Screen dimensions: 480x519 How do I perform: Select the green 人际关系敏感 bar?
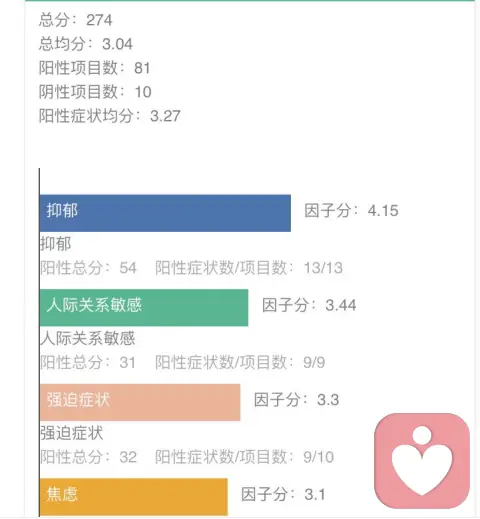144,308
